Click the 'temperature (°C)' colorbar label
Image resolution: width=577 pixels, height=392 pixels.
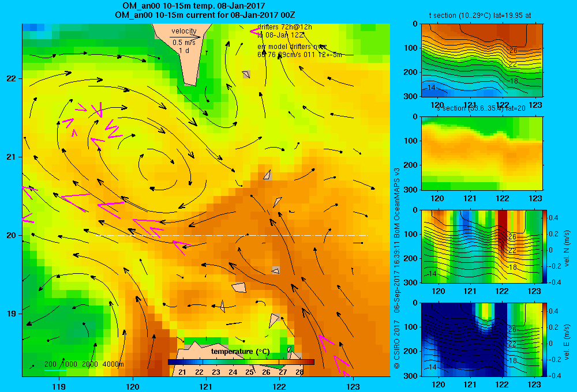(240, 352)
